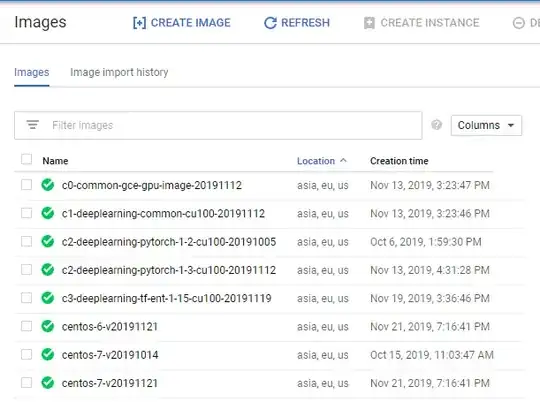Check the c2-deeplearning-pytorch-1-2-cu100-20191005 row box
Viewport: 540px width, 402px height.
coord(27,241)
